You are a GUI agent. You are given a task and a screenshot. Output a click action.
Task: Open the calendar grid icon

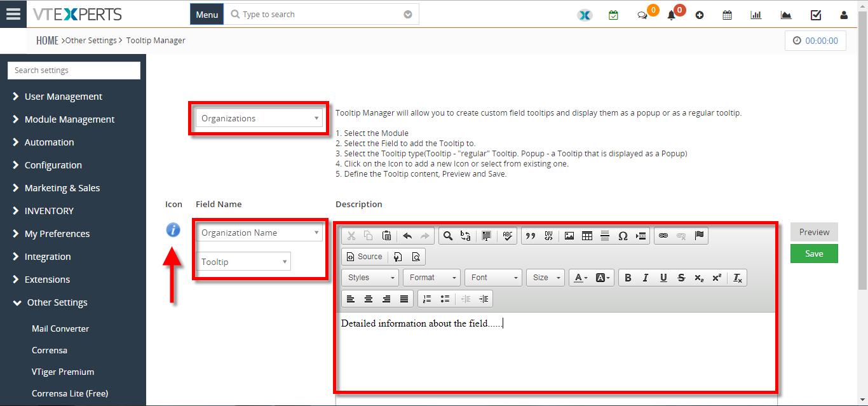click(728, 15)
